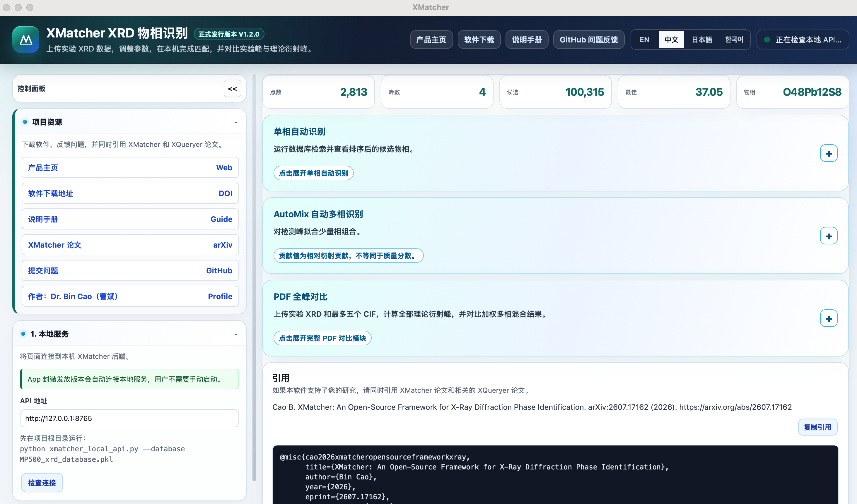Switch language to 日本語
Screen dimensions: 857x504
pos(701,40)
